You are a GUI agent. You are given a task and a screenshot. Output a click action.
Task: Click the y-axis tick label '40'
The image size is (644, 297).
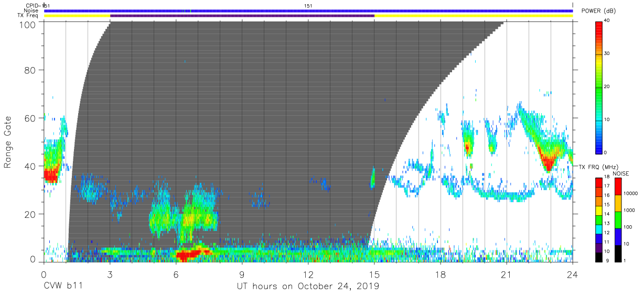point(31,166)
